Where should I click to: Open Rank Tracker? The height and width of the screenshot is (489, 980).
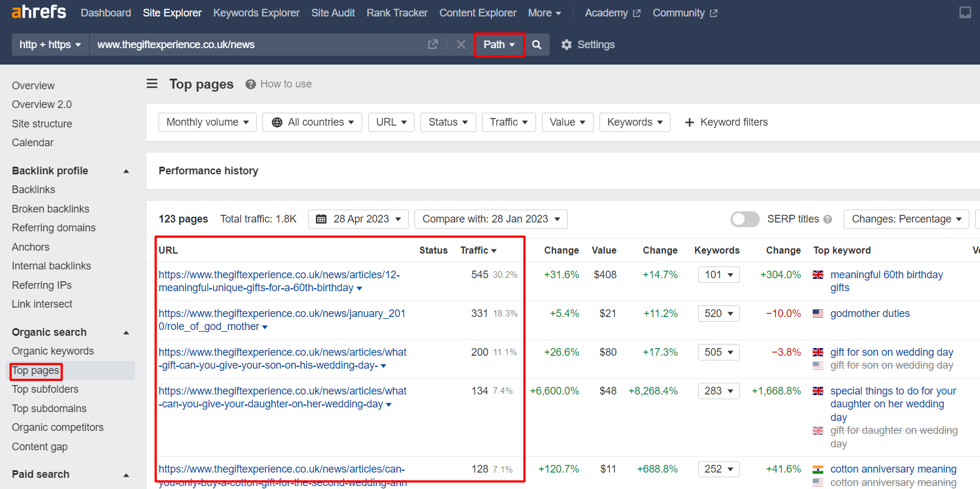point(397,13)
